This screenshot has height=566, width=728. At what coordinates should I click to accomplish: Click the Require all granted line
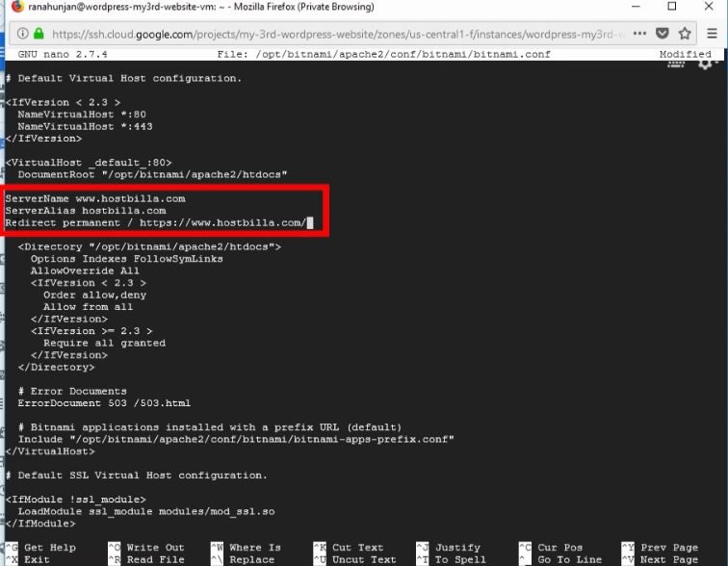104,343
